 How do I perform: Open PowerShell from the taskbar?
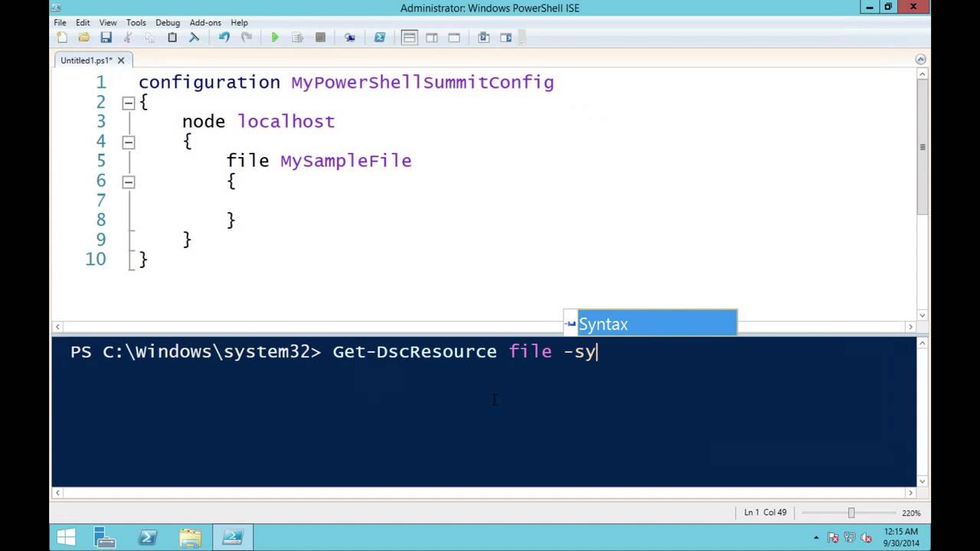148,538
